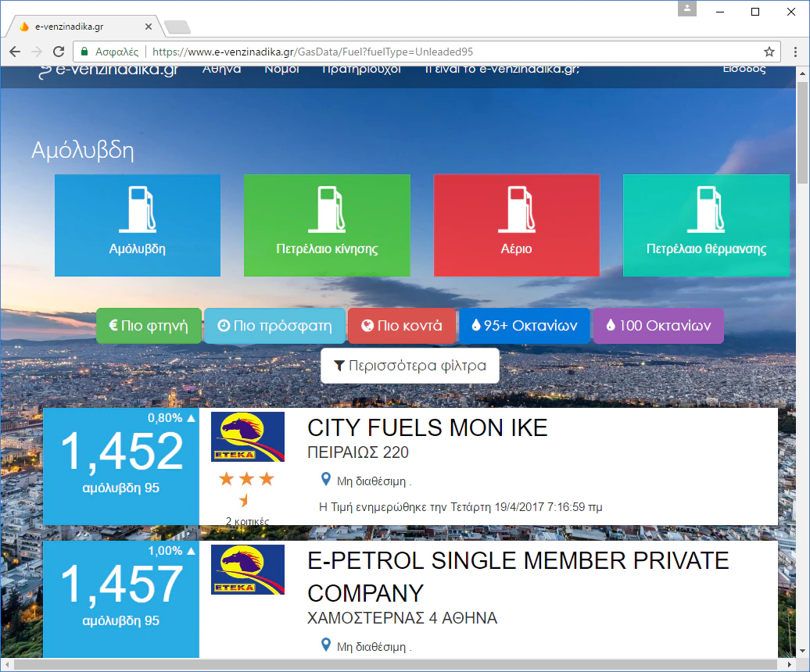Open the Πρατηριούχοι navigation item
This screenshot has height=672, width=810.
click(x=361, y=70)
